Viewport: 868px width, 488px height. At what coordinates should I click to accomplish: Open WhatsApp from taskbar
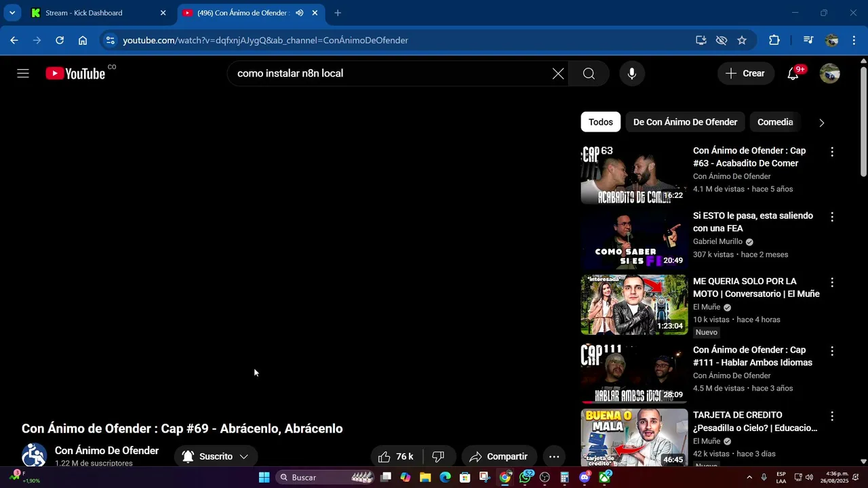pyautogui.click(x=526, y=477)
